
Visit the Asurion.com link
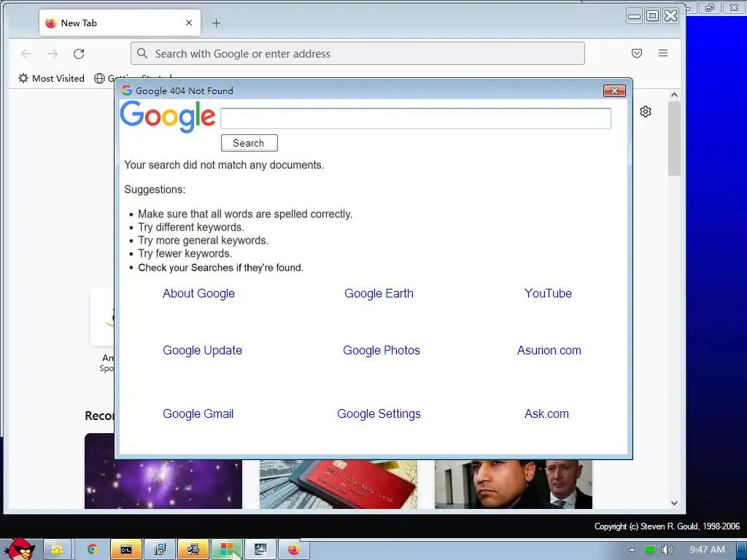click(x=549, y=351)
